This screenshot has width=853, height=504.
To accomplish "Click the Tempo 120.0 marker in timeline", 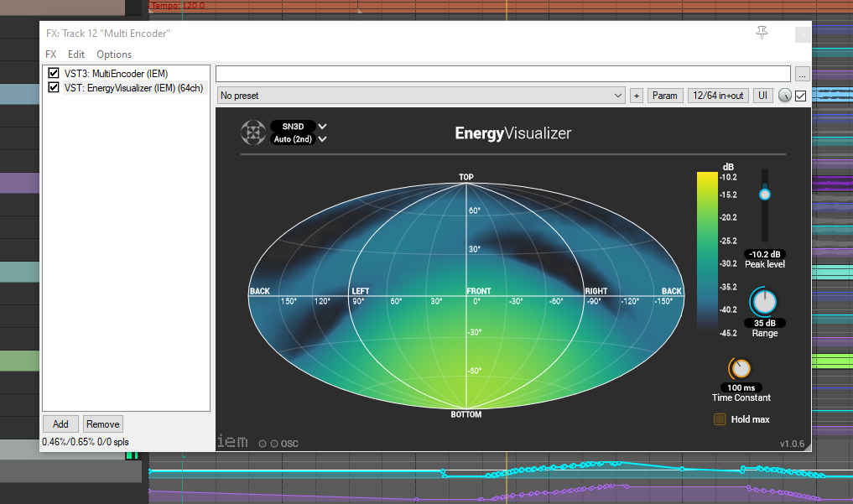I will pos(177,5).
